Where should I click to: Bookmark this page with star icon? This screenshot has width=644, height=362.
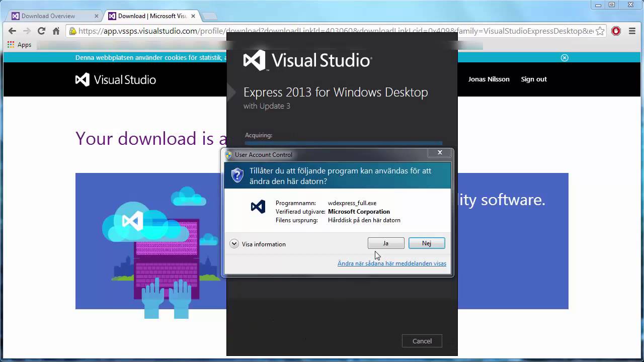600,31
